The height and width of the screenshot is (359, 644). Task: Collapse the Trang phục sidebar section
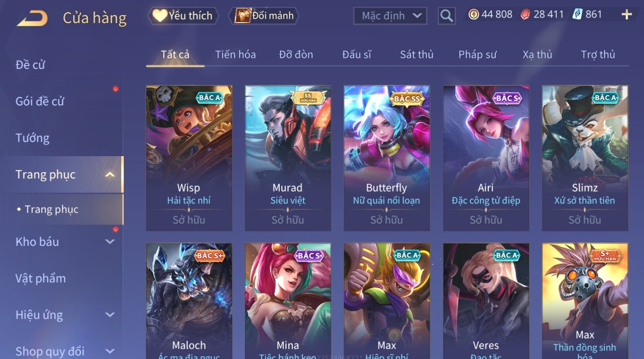click(110, 175)
